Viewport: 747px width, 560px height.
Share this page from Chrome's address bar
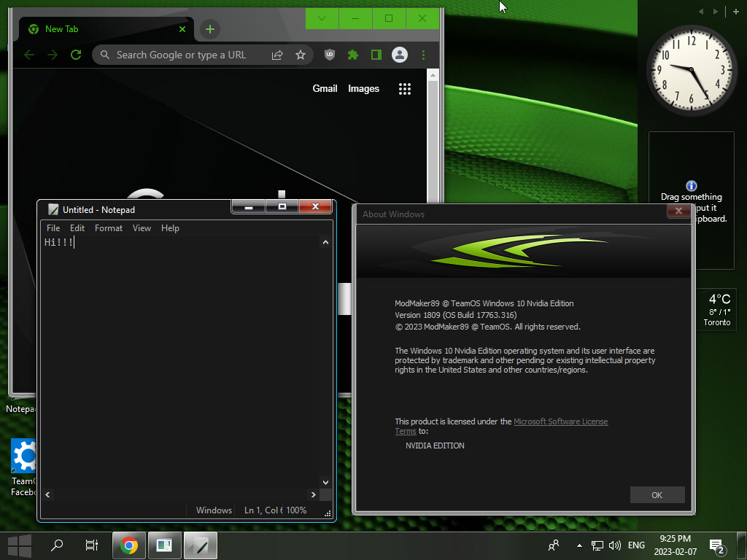tap(277, 55)
